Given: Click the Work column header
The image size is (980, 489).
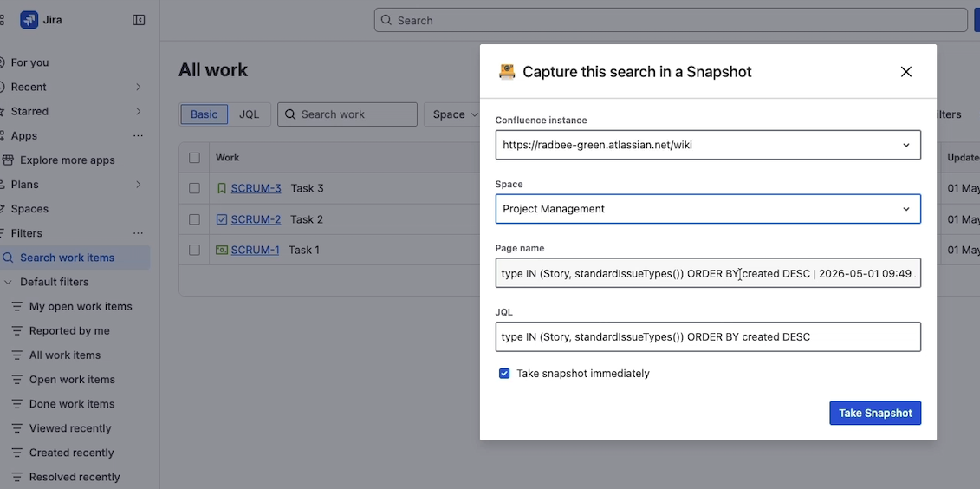Looking at the screenshot, I should pyautogui.click(x=228, y=158).
